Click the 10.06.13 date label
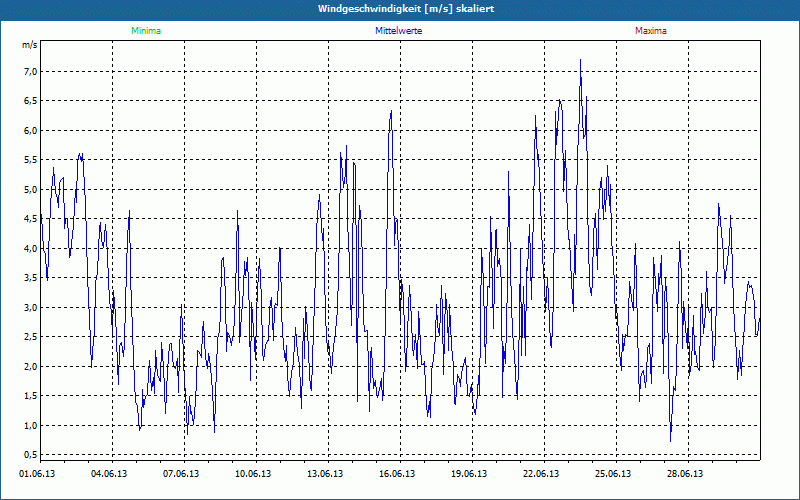Image resolution: width=800 pixels, height=500 pixels. pyautogui.click(x=253, y=474)
